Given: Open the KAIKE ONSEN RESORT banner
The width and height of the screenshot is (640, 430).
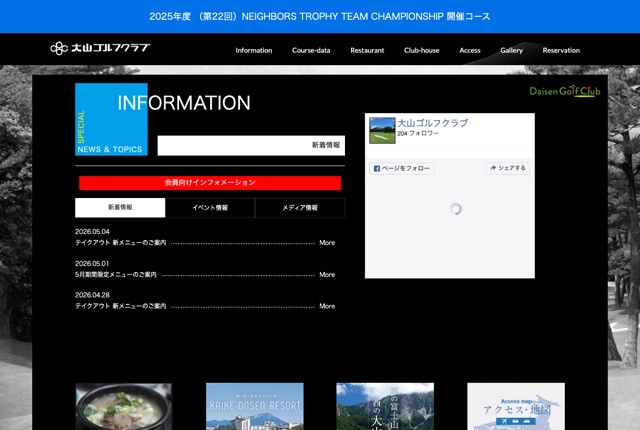Looking at the screenshot, I should pyautogui.click(x=255, y=406).
